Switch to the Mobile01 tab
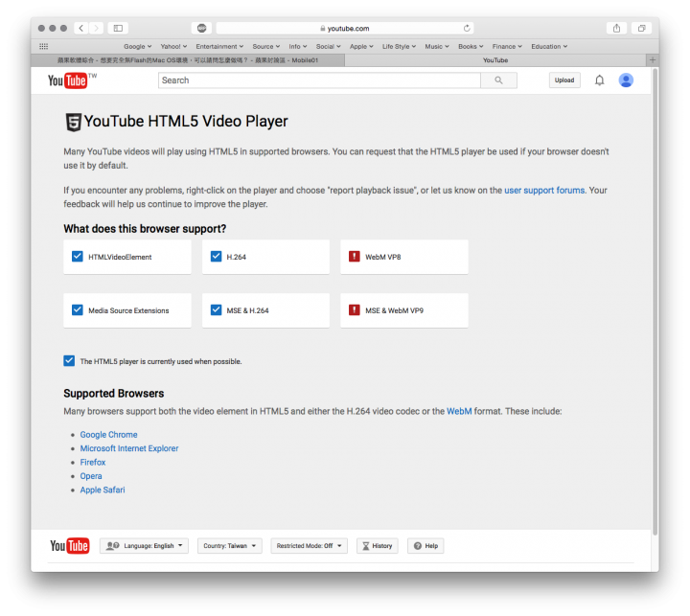This screenshot has height=616, width=690. point(188,60)
